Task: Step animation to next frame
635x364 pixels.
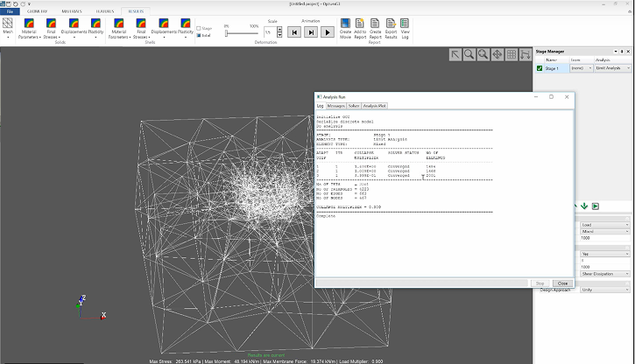Action: click(311, 32)
